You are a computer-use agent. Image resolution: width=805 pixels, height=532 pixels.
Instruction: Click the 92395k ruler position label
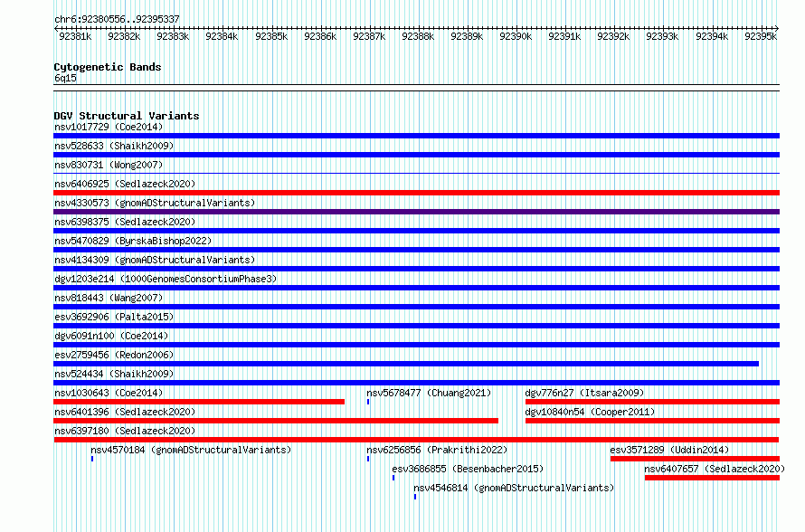[761, 36]
